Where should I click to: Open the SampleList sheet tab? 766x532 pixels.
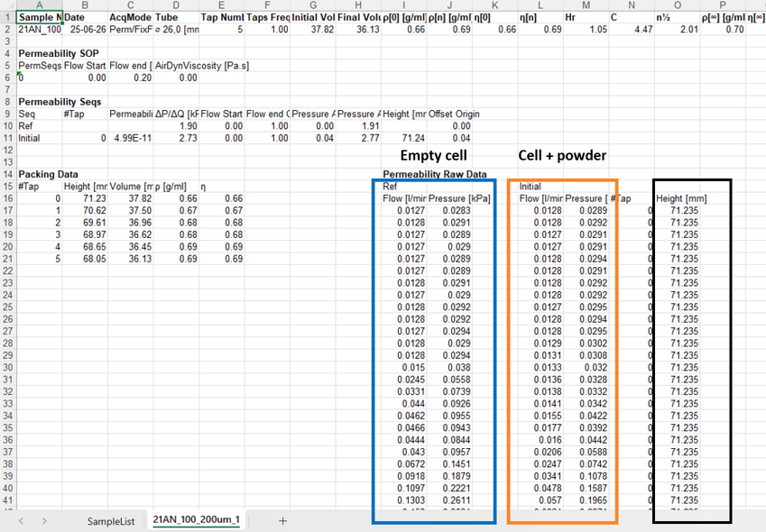tap(111, 521)
